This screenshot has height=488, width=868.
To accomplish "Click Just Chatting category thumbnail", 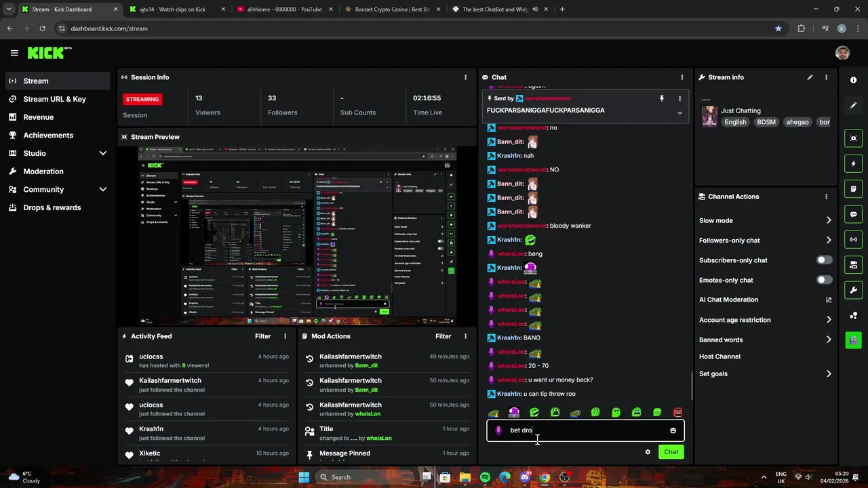I will 709,116.
